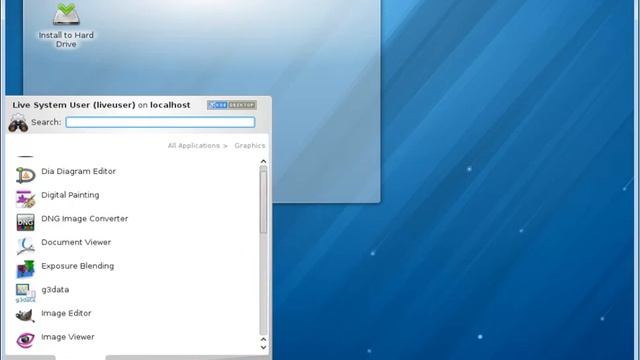This screenshot has width=640, height=360.
Task: Select Image Editor label
Action: tap(66, 313)
